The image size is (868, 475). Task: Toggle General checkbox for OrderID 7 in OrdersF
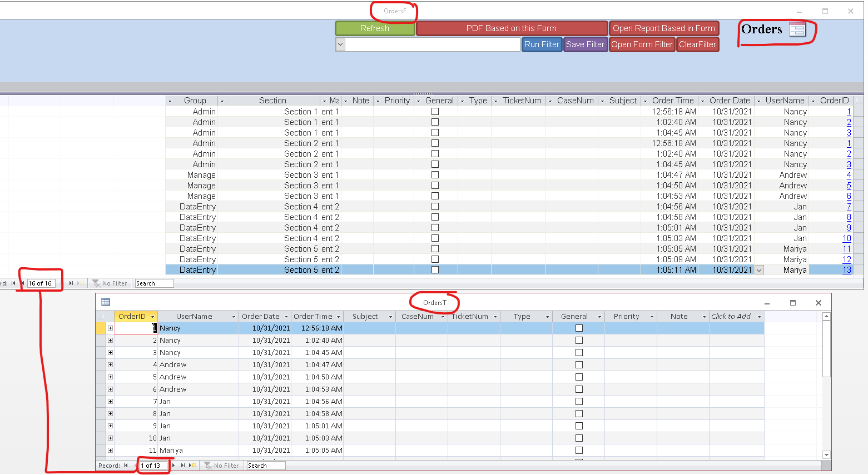[x=435, y=207]
